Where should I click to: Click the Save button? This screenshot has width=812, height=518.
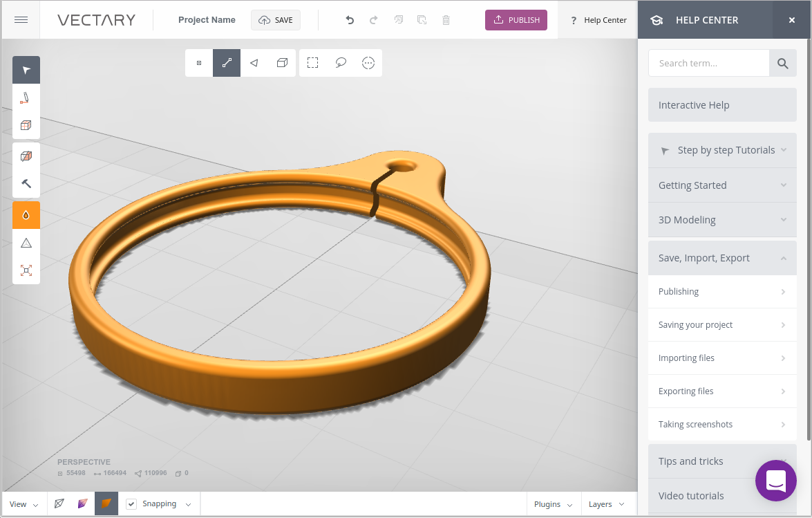click(276, 20)
